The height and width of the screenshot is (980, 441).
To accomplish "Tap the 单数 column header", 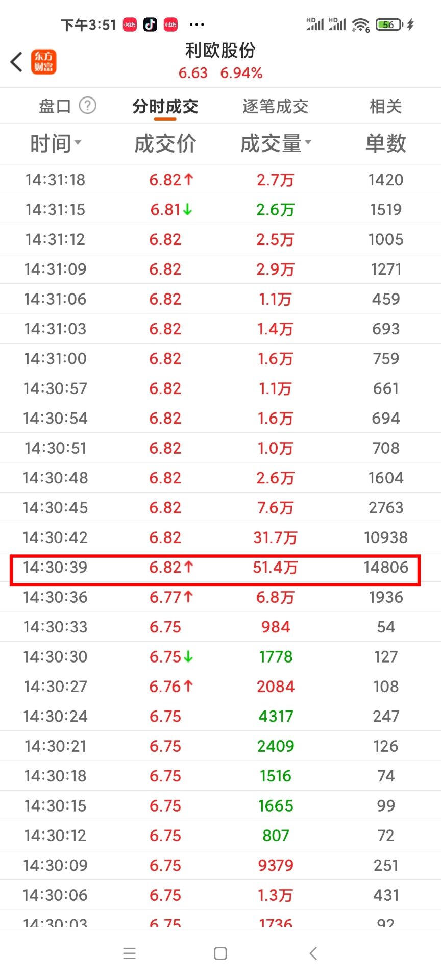I will click(386, 143).
